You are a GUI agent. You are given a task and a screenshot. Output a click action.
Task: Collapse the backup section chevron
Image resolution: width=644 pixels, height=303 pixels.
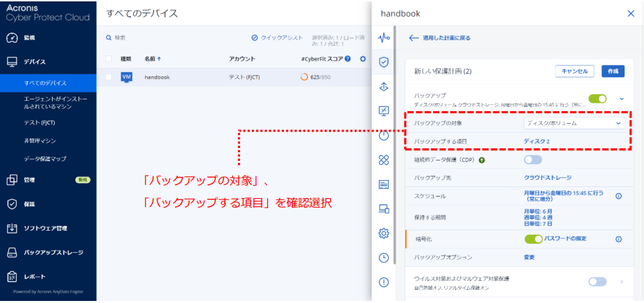click(x=621, y=99)
